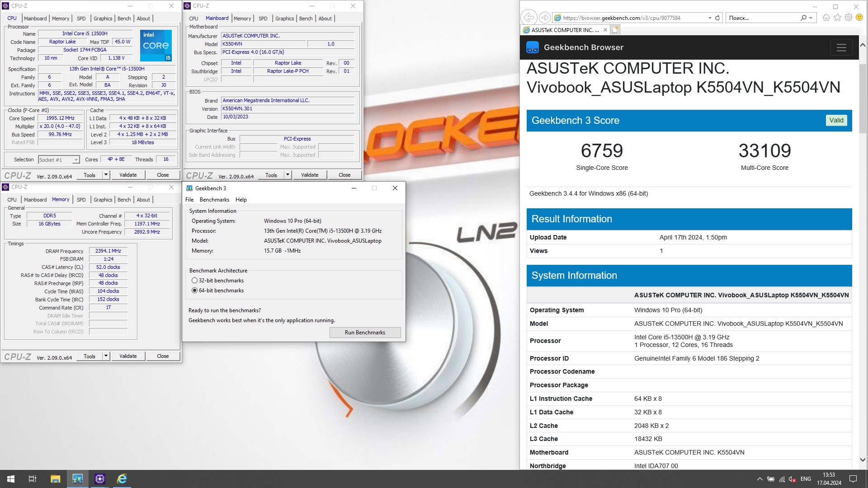Click the BIOS Version K5504VN.301 field
The width and height of the screenshot is (868, 488).
click(288, 108)
